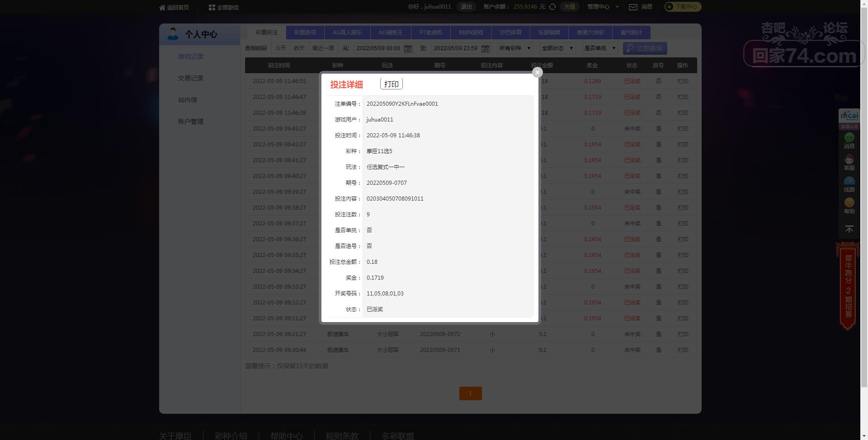Image resolution: width=868 pixels, height=440 pixels.
Task: Expand the 是否单挑 dropdown
Action: [600, 48]
